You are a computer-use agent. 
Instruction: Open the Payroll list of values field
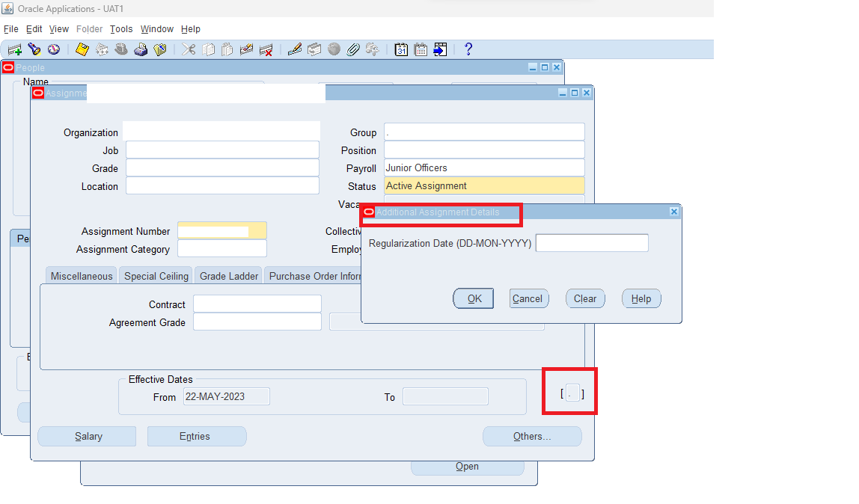[x=483, y=168]
